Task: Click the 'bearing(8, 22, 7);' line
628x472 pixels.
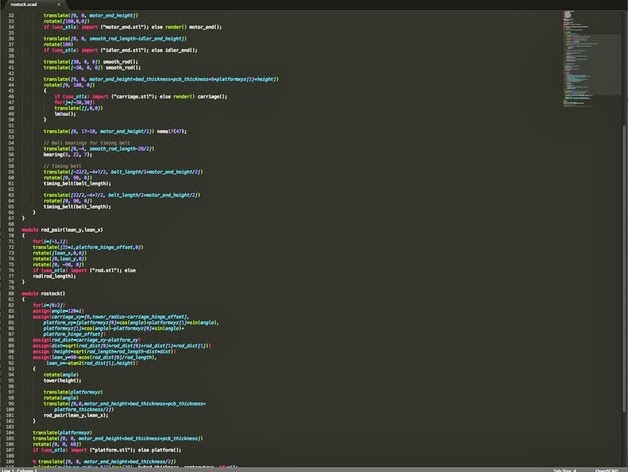Action: click(68, 155)
